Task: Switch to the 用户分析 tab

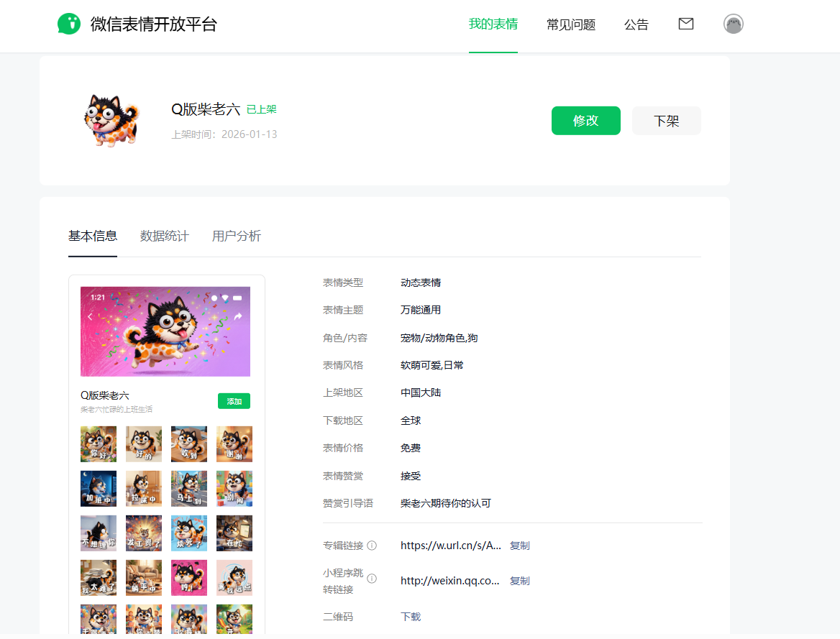Action: [x=236, y=236]
